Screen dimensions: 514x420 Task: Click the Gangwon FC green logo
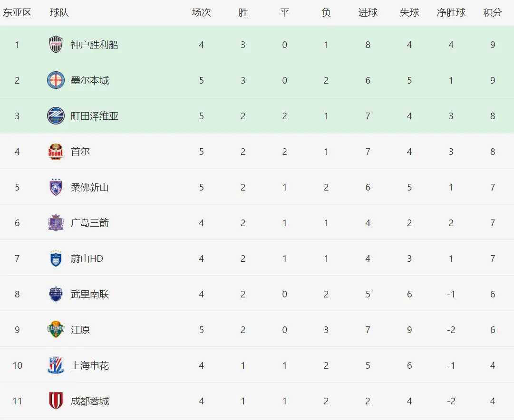(56, 330)
